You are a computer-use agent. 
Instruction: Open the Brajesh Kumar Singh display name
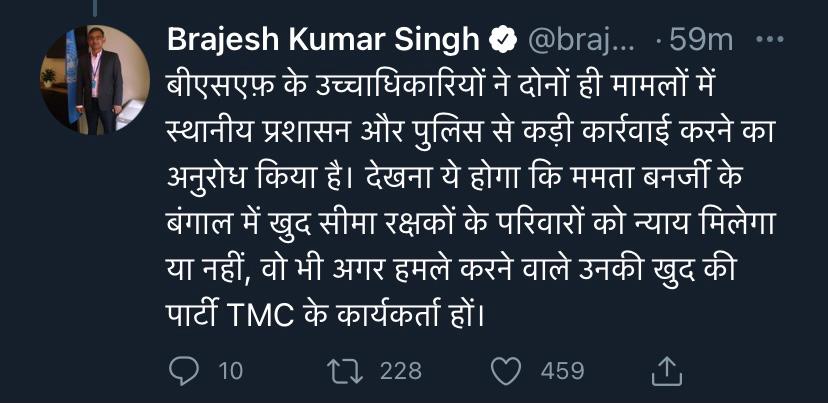[323, 42]
